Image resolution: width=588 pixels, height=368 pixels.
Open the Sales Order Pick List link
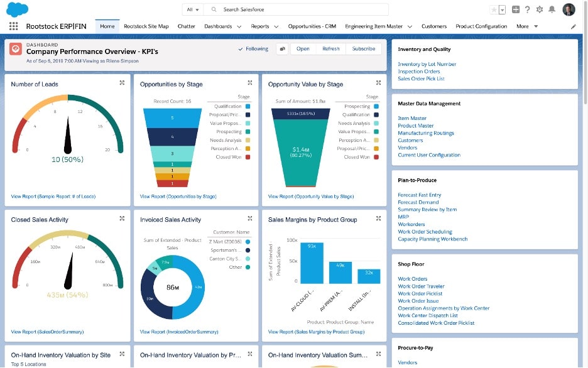421,78
